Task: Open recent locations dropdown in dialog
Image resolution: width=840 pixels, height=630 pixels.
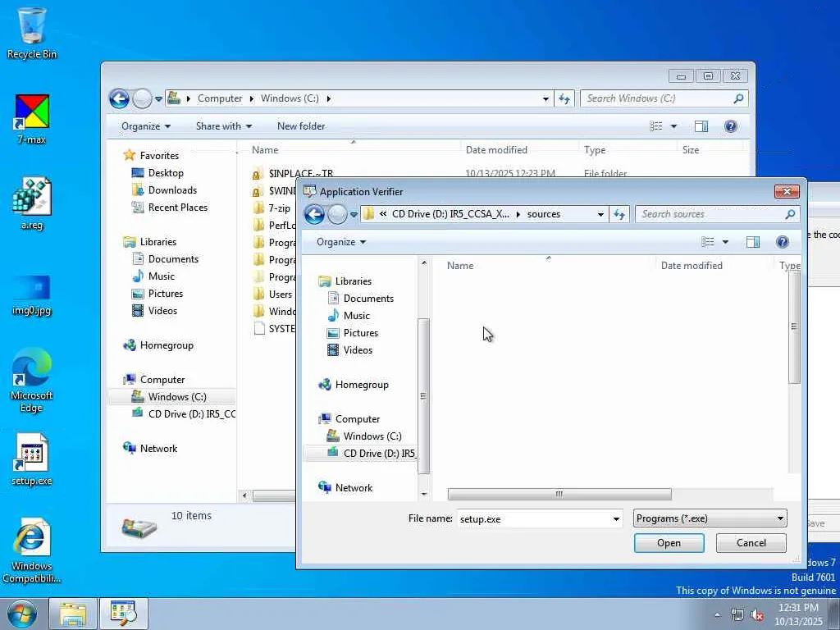Action: point(354,215)
